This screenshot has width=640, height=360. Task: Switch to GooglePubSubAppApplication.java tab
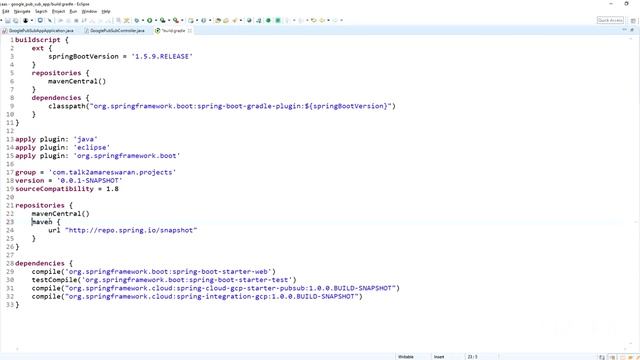[38, 31]
